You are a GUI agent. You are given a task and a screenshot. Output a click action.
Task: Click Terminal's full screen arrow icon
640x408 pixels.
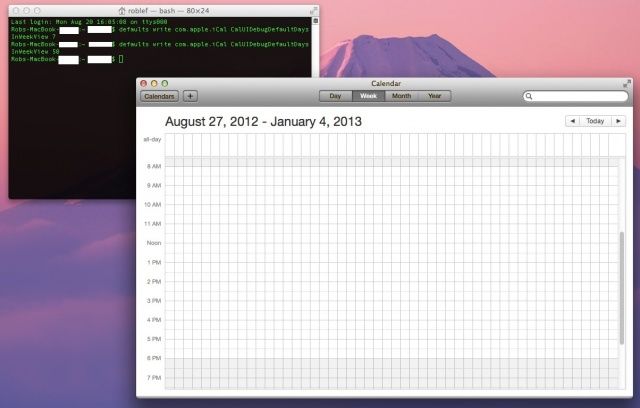pos(313,9)
